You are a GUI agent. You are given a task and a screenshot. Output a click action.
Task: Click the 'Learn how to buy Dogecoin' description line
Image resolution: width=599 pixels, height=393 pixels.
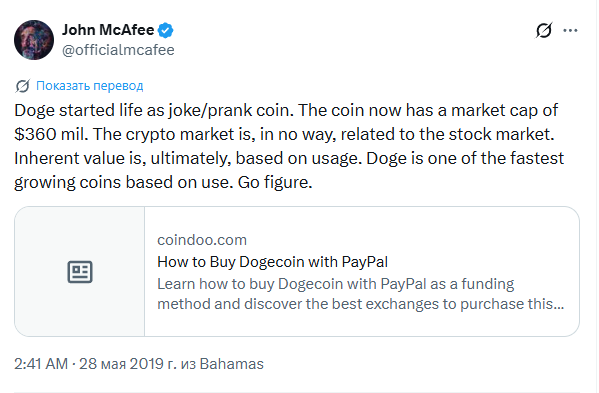tap(336, 284)
